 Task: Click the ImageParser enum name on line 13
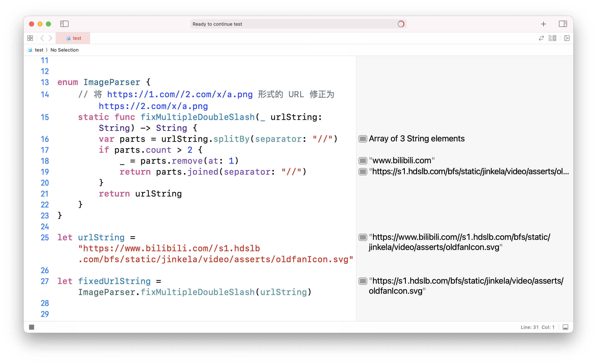tap(112, 82)
